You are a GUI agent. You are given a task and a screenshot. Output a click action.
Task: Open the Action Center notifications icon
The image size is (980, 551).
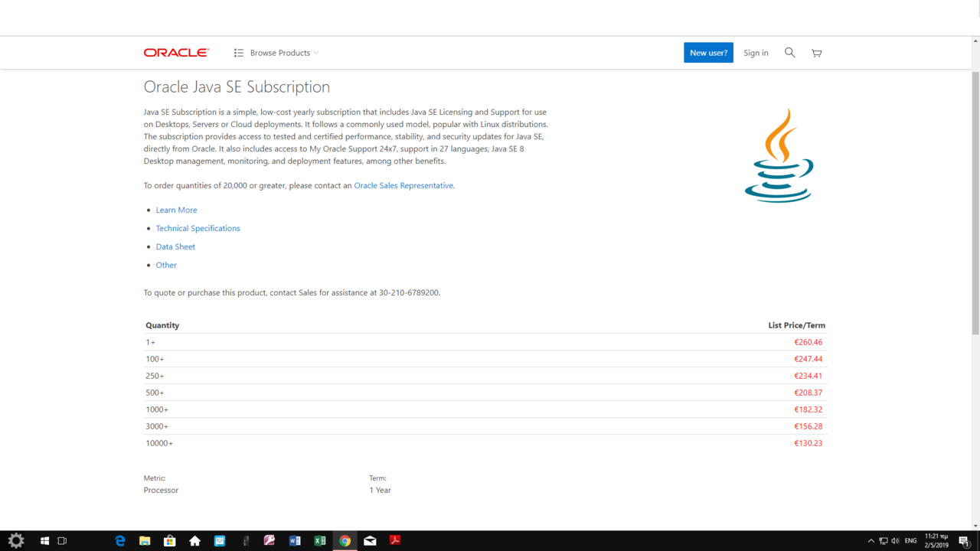point(964,541)
